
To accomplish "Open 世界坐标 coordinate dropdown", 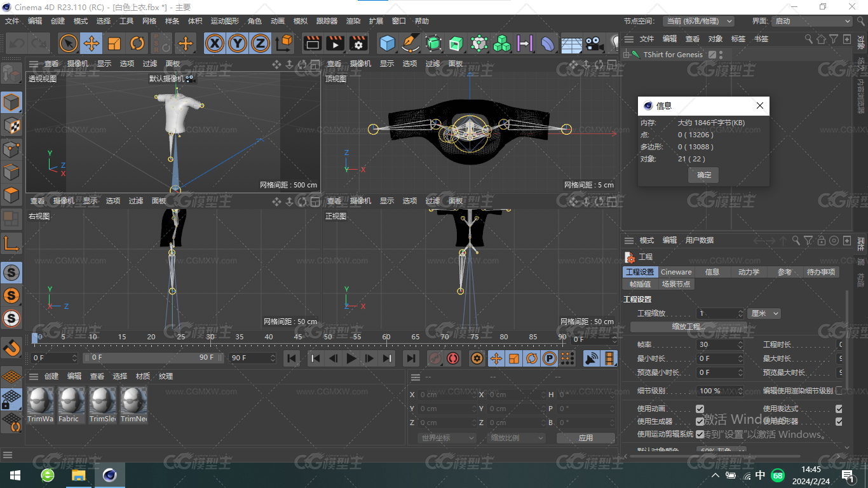I will (447, 438).
